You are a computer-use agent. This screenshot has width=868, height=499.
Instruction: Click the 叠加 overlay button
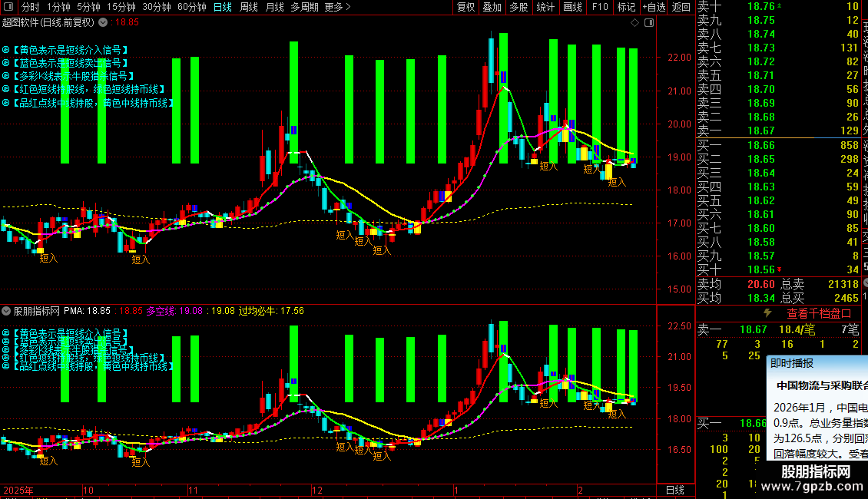[x=492, y=7]
